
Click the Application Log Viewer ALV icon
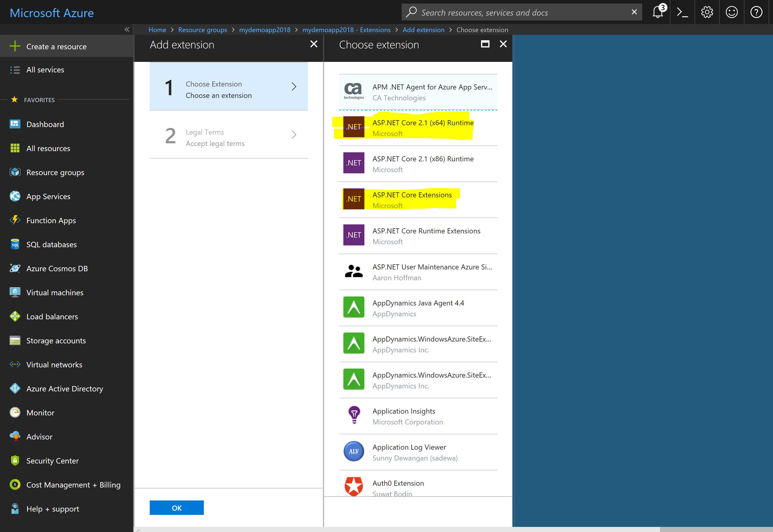click(354, 452)
